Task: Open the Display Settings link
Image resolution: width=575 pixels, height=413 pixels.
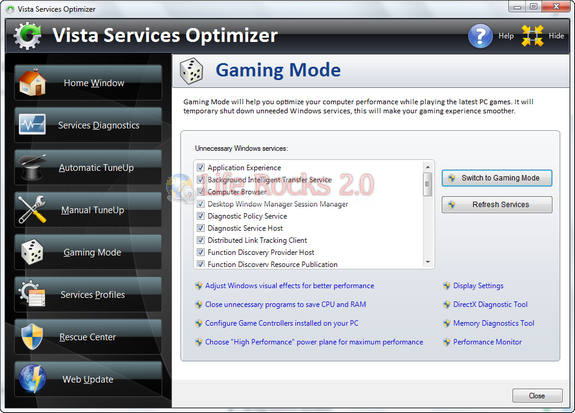Action: pyautogui.click(x=478, y=286)
